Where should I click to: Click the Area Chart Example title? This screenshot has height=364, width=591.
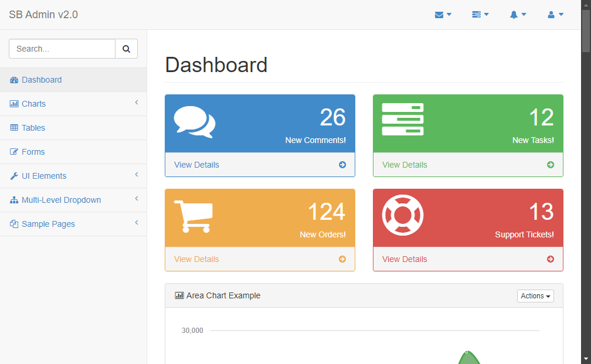point(223,295)
